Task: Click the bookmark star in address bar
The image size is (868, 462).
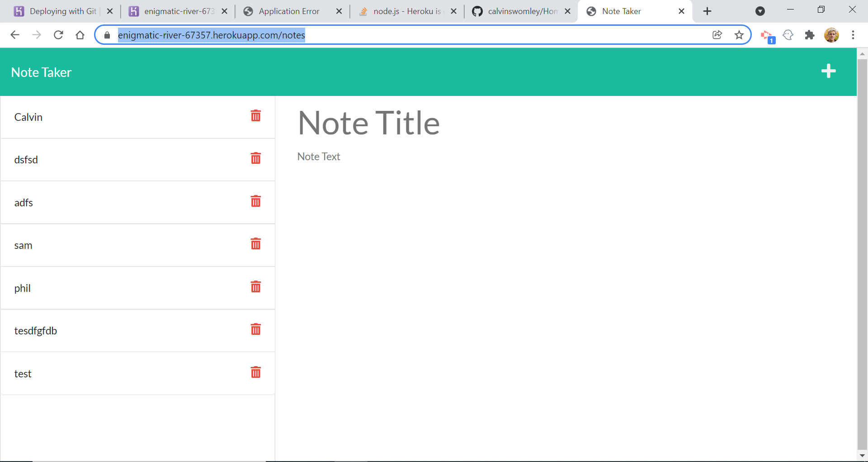Action: coord(740,35)
